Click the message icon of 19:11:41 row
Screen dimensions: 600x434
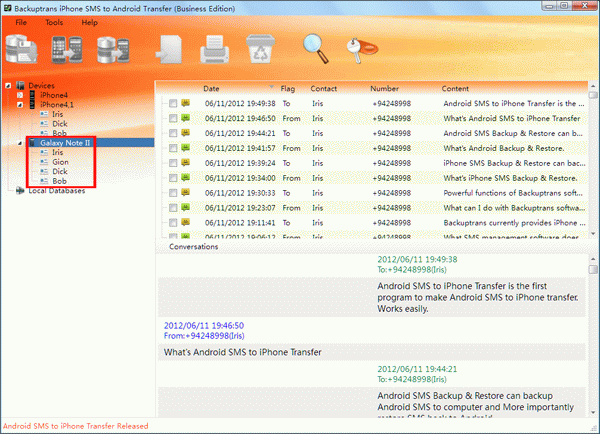186,222
